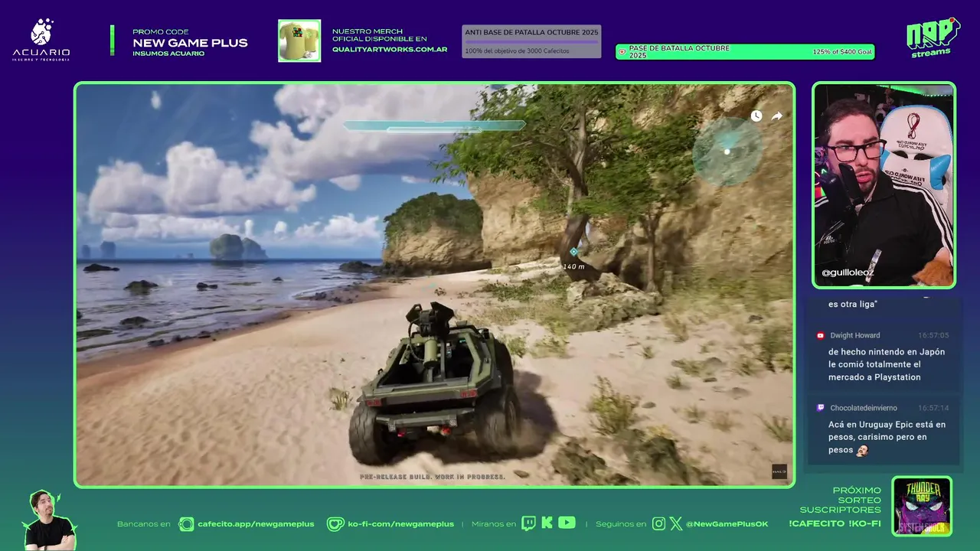Click the Instagram icon in bottom bar
This screenshot has width=980, height=551.
659,523
